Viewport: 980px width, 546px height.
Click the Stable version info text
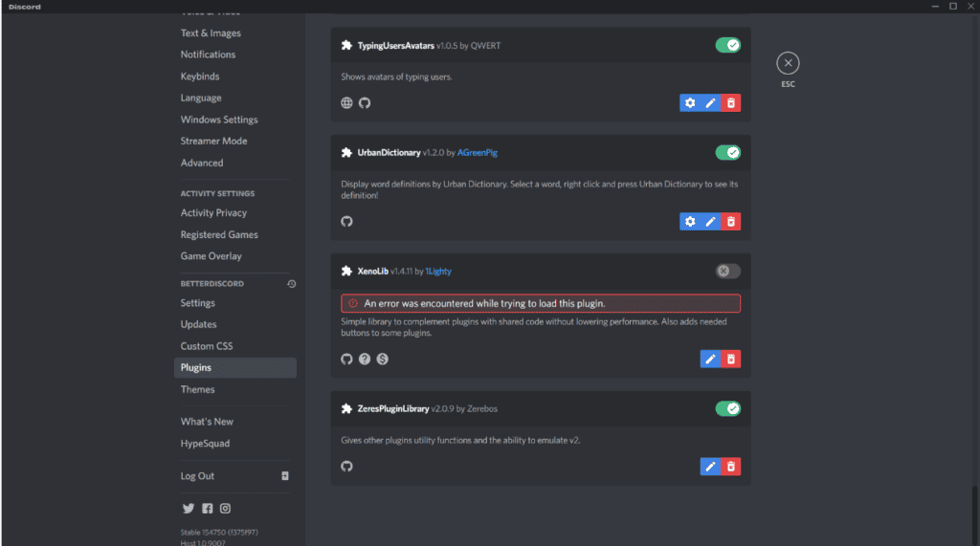click(x=219, y=533)
